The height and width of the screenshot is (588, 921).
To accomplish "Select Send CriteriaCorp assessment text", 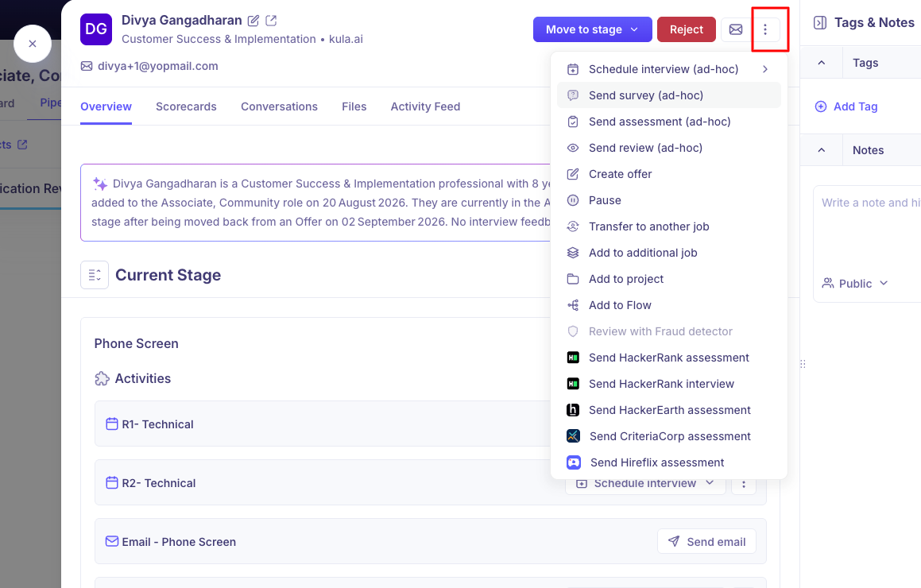I will (670, 436).
